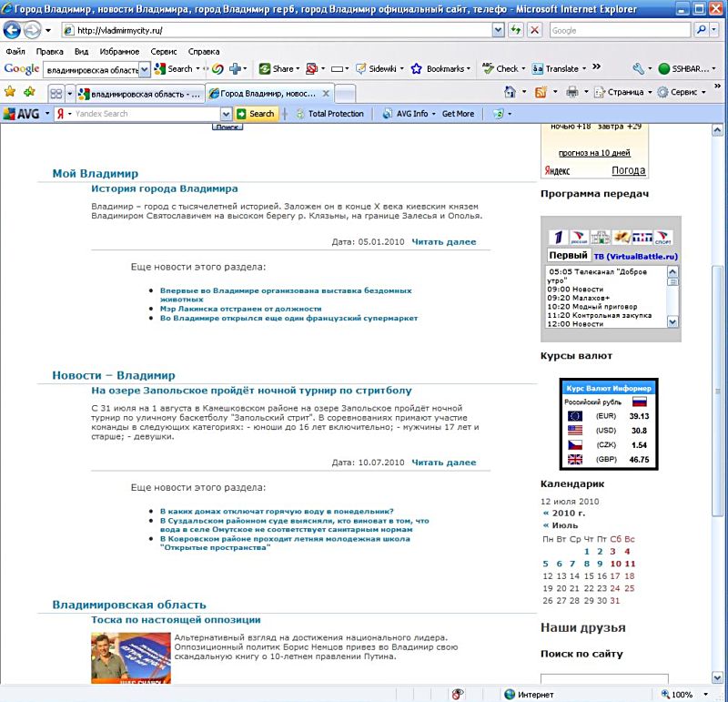The height and width of the screenshot is (702, 728).
Task: Open the AVG logo on the toolbar
Action: (x=21, y=114)
